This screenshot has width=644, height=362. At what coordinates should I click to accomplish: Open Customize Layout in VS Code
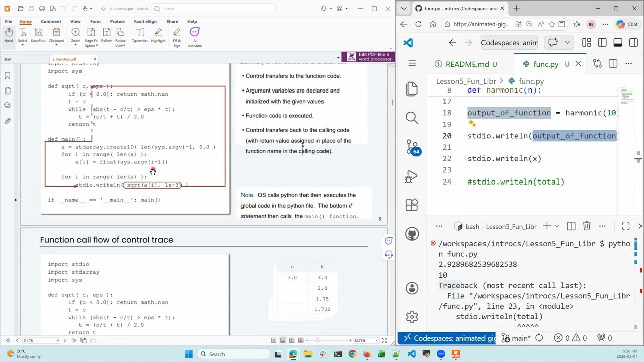pos(587,43)
